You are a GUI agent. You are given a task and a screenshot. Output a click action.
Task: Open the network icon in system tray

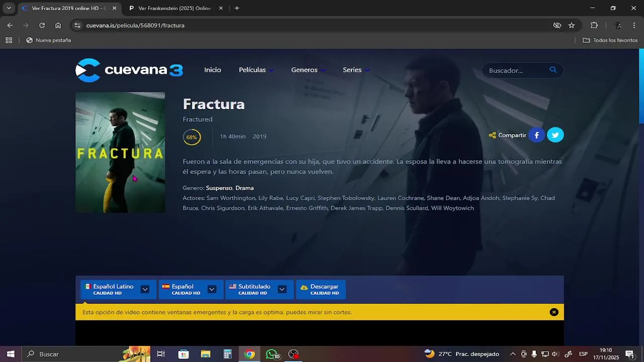(545, 354)
